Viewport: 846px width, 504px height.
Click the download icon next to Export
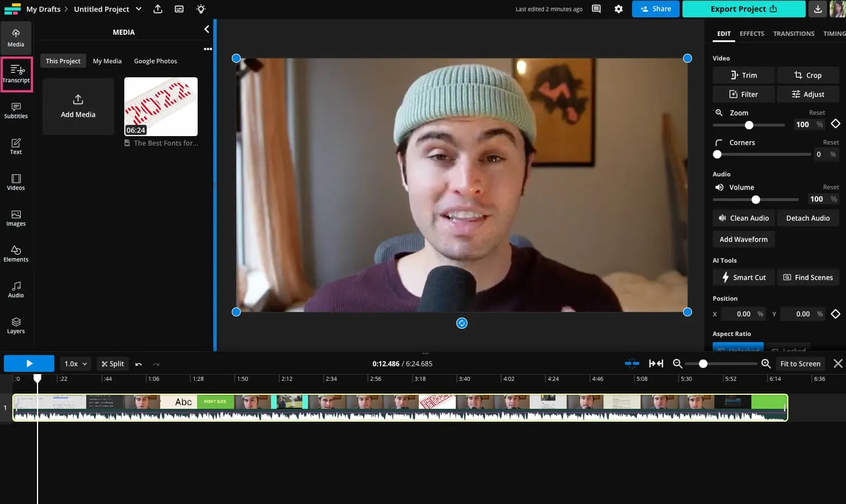pyautogui.click(x=818, y=9)
